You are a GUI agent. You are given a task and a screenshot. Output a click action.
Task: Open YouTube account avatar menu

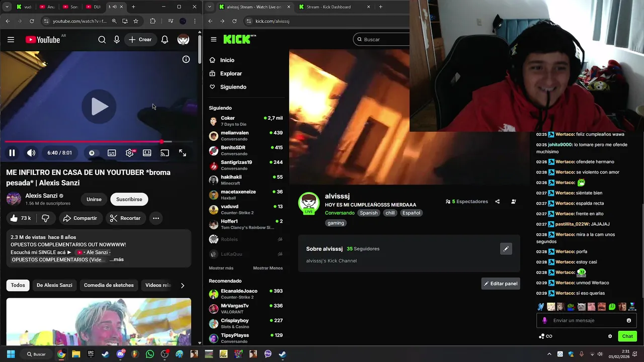click(183, 40)
